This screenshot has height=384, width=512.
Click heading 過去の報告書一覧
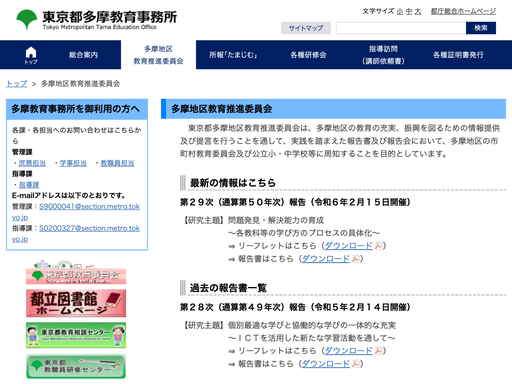pos(228,288)
